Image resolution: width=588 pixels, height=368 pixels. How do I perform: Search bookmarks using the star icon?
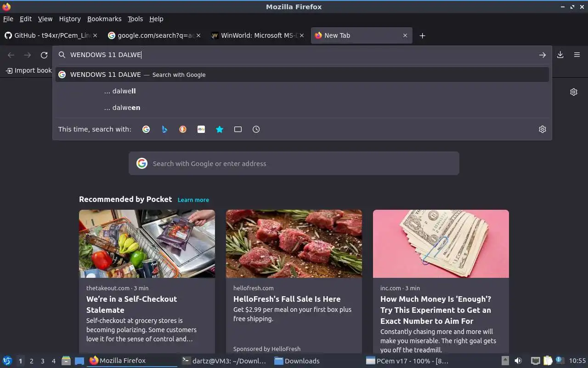click(220, 129)
